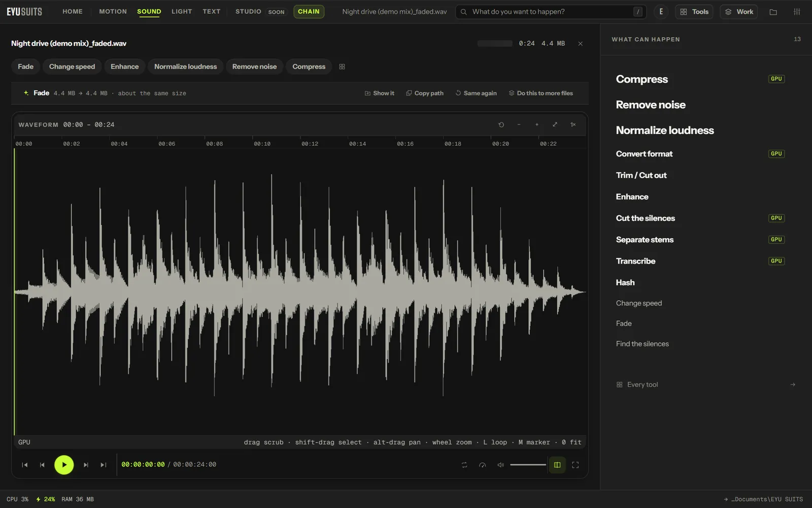Mute audio with the speaker icon
This screenshot has height=508, width=812.
(x=500, y=465)
